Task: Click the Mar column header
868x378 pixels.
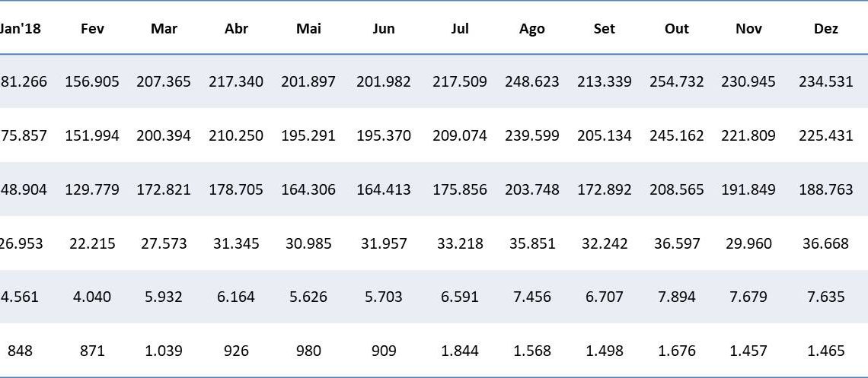Action: 164,29
